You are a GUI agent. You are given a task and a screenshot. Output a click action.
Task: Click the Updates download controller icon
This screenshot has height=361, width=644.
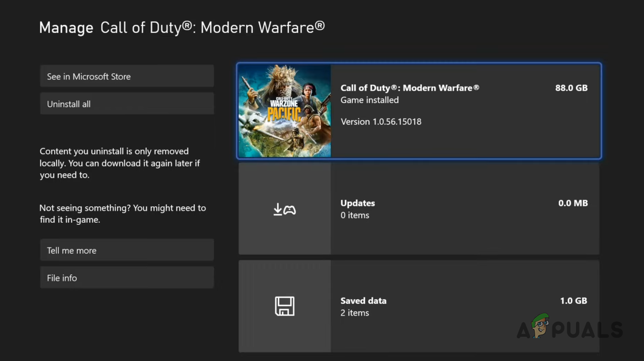(284, 209)
